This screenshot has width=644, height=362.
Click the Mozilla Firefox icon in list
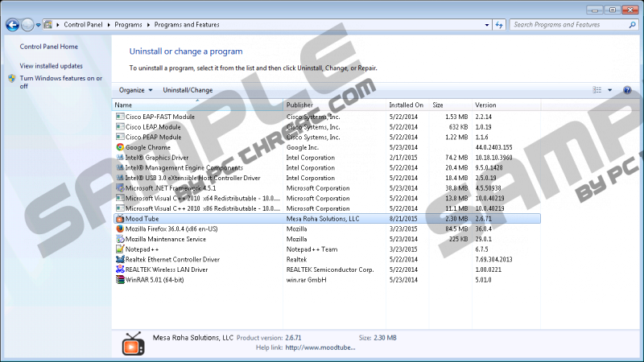coord(120,228)
